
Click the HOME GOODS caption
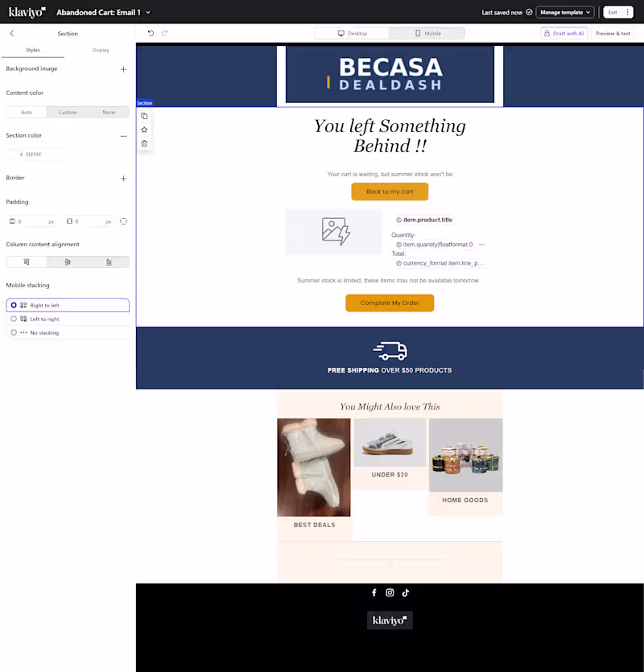coord(465,500)
